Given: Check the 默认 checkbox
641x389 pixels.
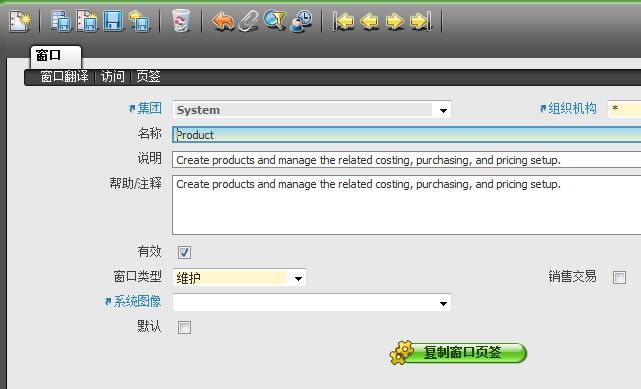Looking at the screenshot, I should [184, 327].
